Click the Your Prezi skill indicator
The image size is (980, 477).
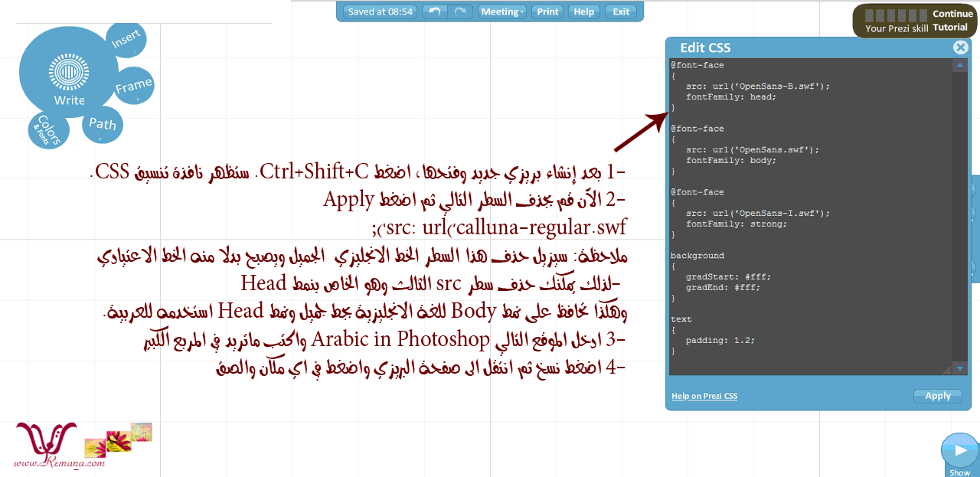coord(897,21)
